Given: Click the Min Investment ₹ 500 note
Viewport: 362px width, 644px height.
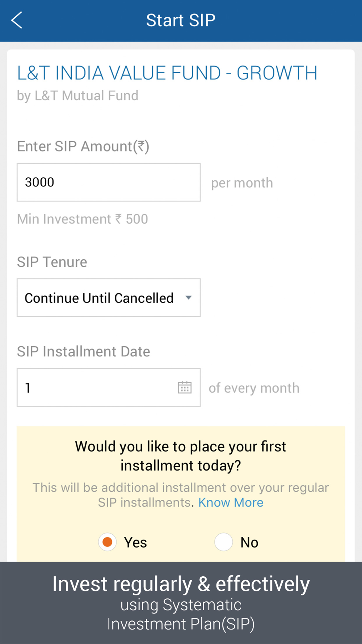Looking at the screenshot, I should pos(83,219).
